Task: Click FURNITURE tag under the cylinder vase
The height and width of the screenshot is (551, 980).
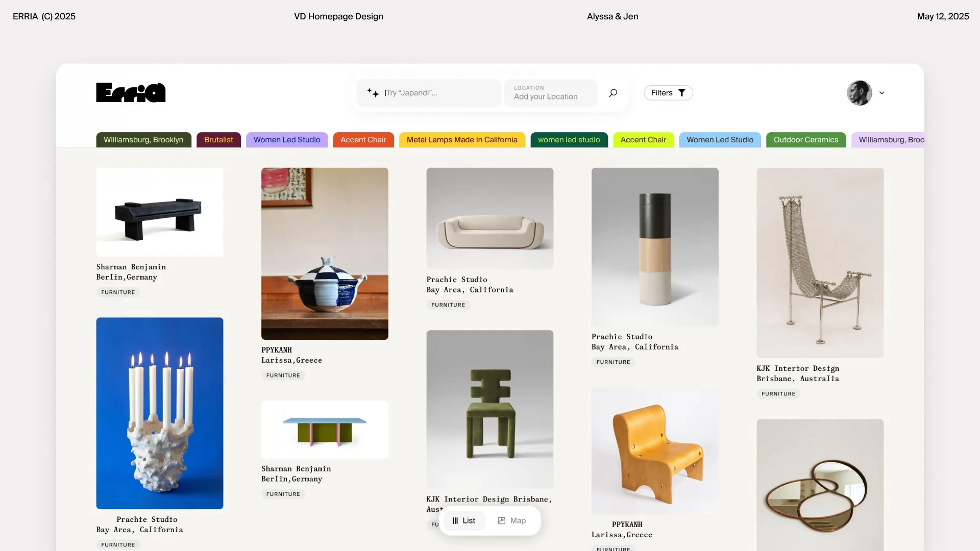Action: (613, 362)
